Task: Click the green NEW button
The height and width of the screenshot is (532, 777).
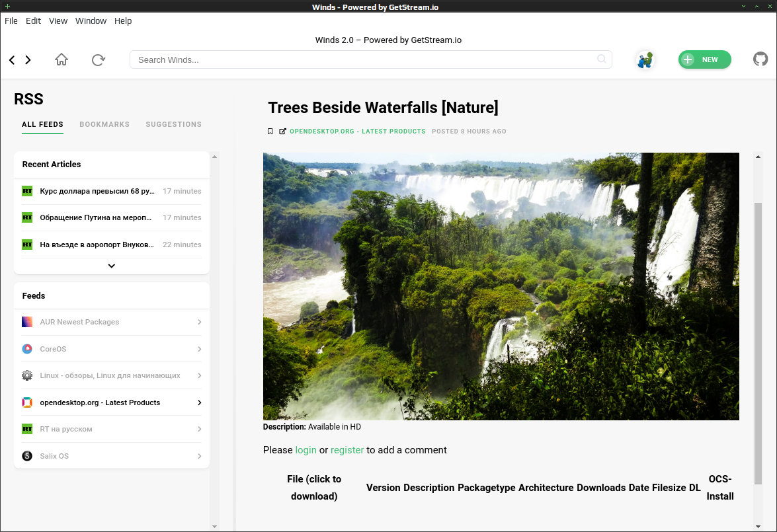Action: point(705,59)
